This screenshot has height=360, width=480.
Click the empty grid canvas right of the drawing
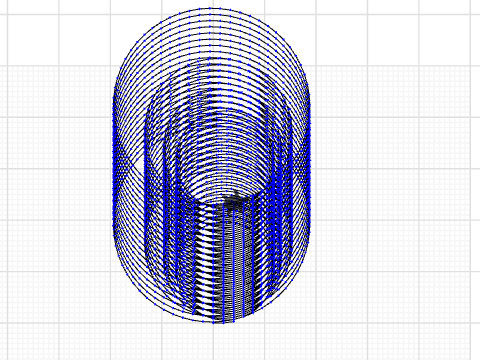(x=393, y=180)
